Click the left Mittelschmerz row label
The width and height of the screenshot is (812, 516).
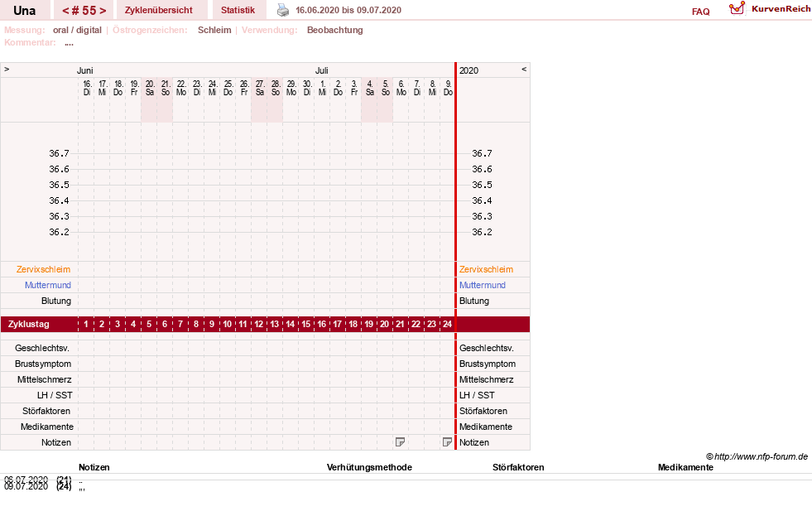tap(45, 379)
